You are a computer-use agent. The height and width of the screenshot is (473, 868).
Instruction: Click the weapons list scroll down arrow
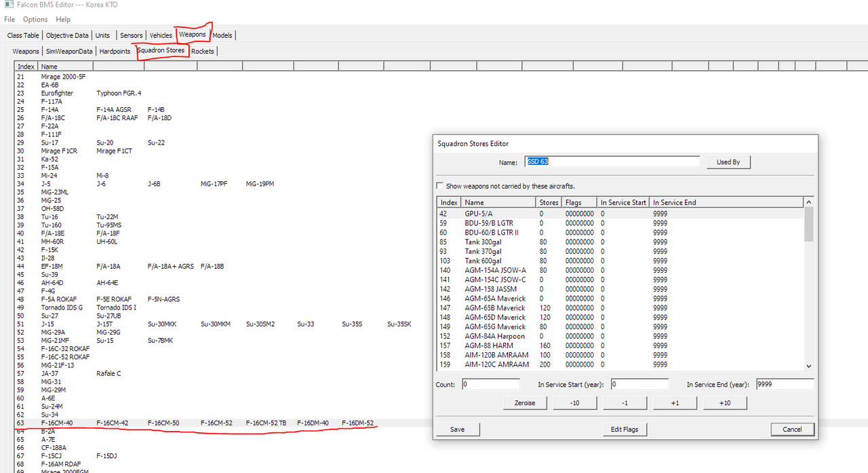tap(808, 366)
